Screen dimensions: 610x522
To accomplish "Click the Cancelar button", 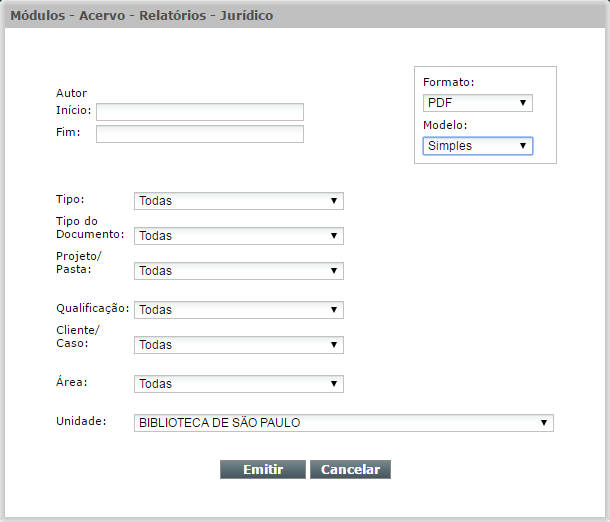I will (351, 469).
